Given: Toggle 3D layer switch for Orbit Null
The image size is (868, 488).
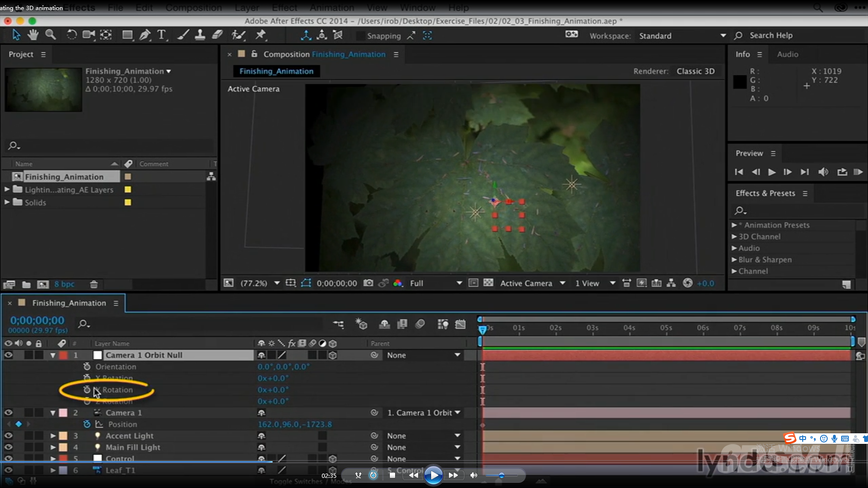Looking at the screenshot, I should pyautogui.click(x=333, y=355).
